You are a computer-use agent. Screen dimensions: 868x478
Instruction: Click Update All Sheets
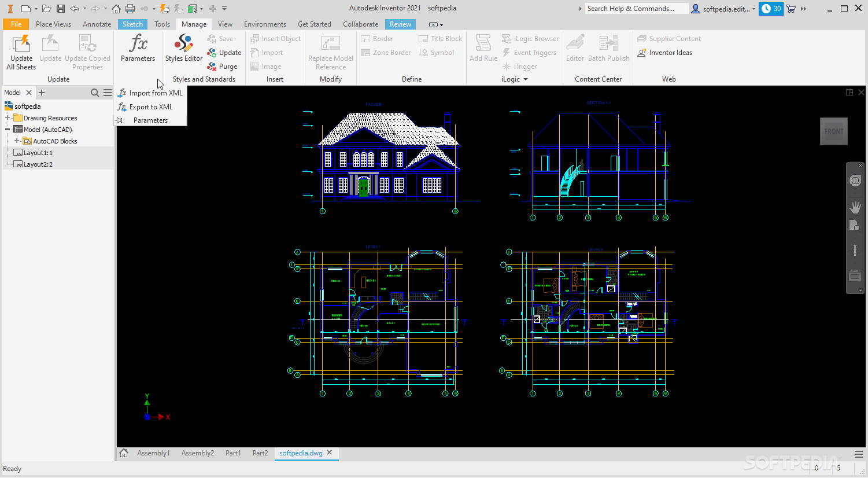(21, 52)
